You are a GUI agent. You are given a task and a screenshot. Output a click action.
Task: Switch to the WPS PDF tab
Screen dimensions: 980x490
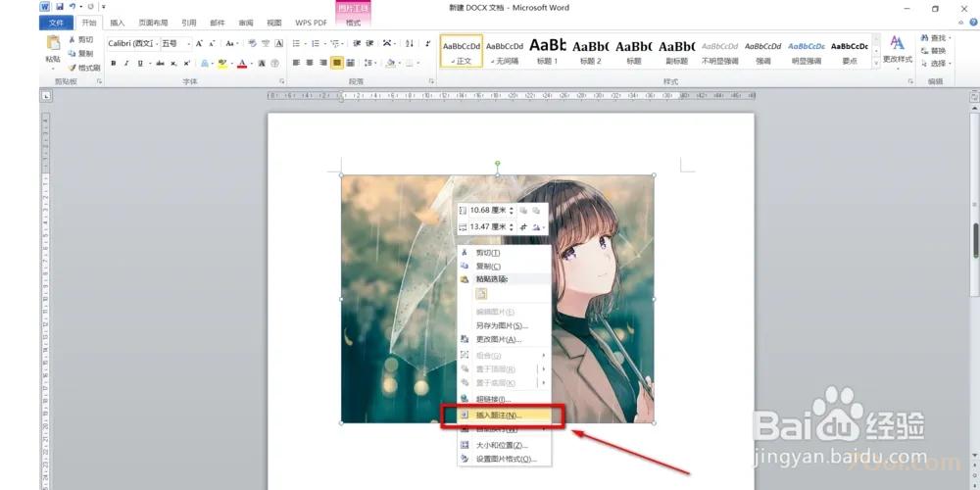pyautogui.click(x=311, y=23)
